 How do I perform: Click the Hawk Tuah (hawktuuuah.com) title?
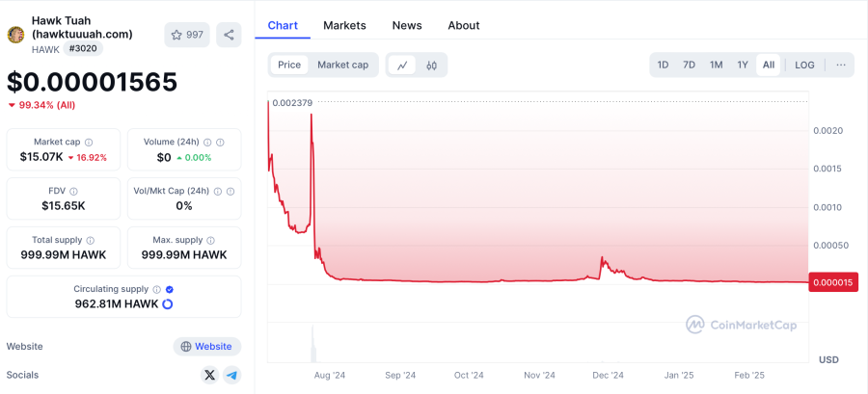pos(82,28)
